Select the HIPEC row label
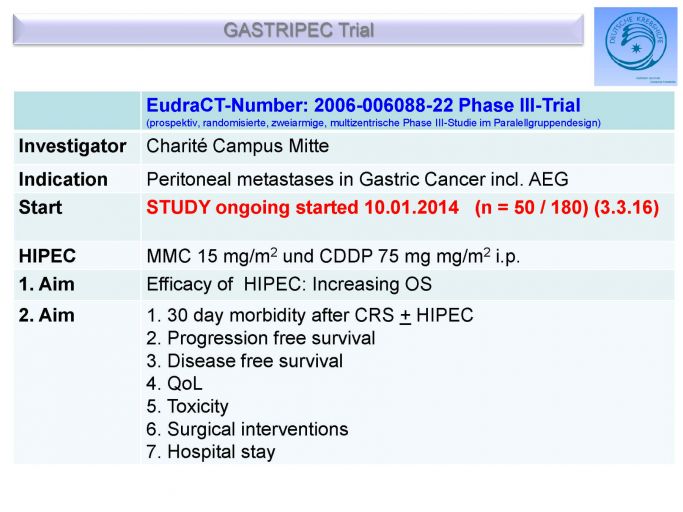 pyautogui.click(x=47, y=256)
